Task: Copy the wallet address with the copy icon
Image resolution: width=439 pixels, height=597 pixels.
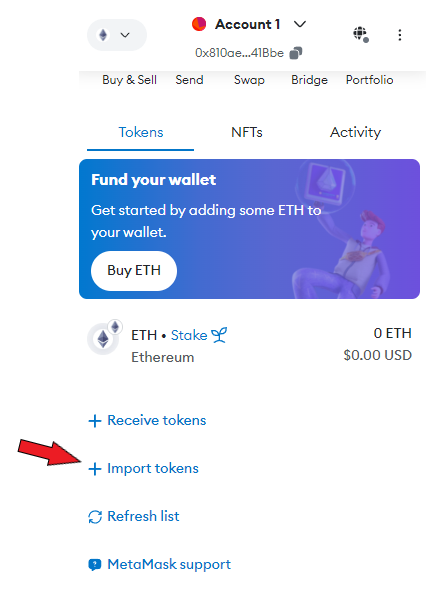Action: point(296,53)
